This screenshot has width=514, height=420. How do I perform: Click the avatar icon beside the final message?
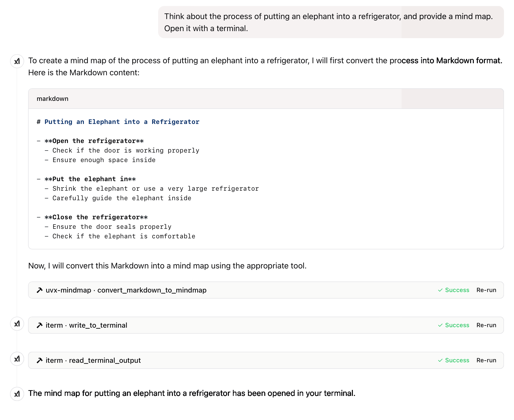17,394
